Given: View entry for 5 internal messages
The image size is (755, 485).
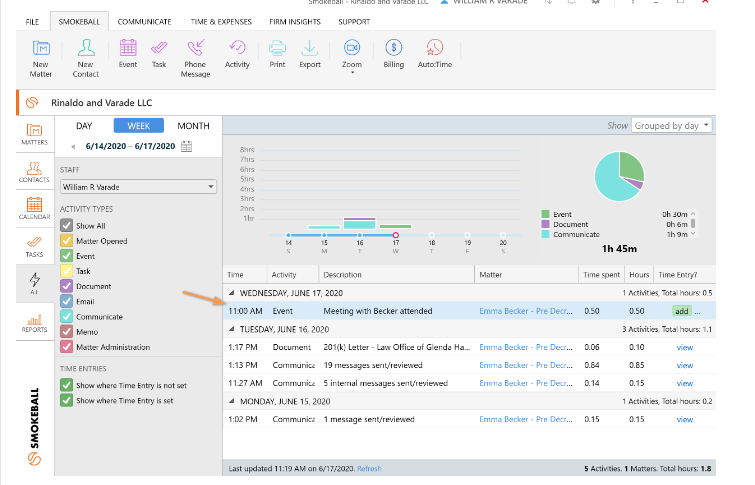Looking at the screenshot, I should point(685,383).
